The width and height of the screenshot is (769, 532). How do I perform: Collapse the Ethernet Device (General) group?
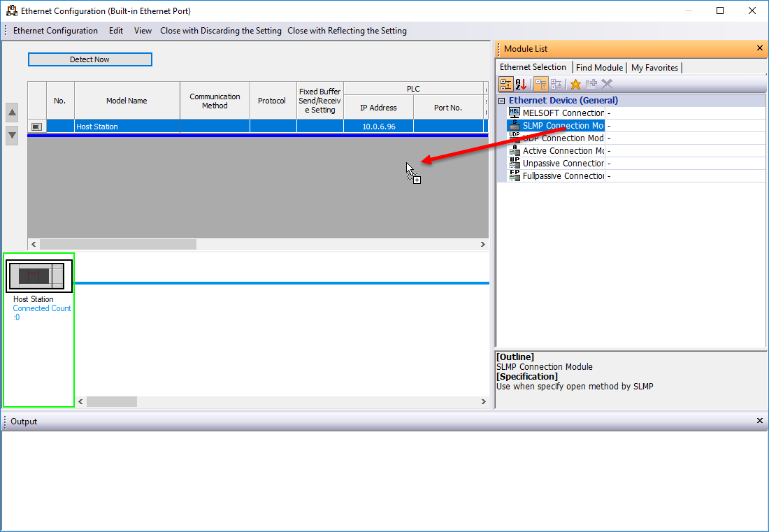pos(501,101)
